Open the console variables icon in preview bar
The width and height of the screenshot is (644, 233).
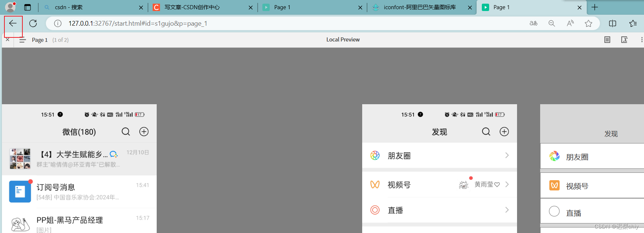(624, 40)
